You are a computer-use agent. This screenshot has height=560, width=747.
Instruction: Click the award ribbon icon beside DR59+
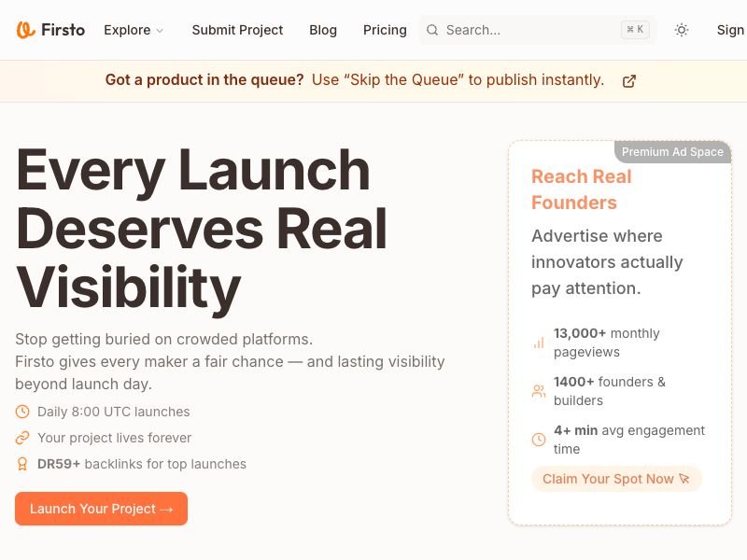pyautogui.click(x=22, y=464)
